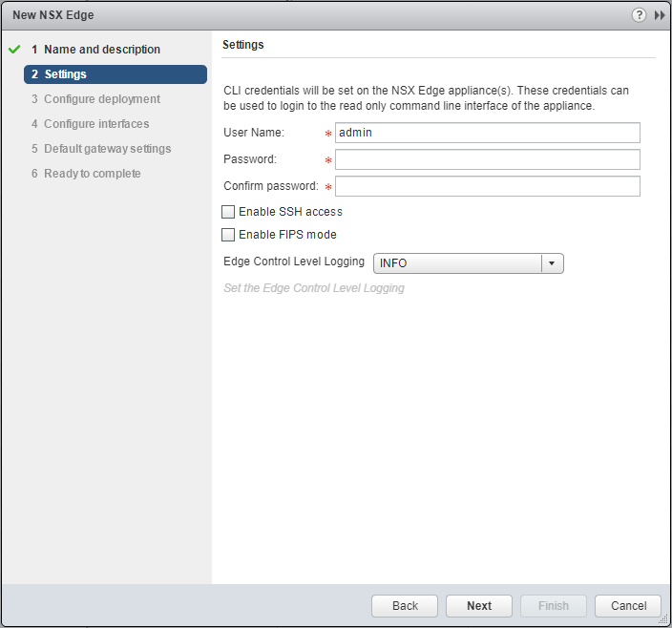Click the Confirm password field
Screen dimensions: 672x628
(x=487, y=186)
